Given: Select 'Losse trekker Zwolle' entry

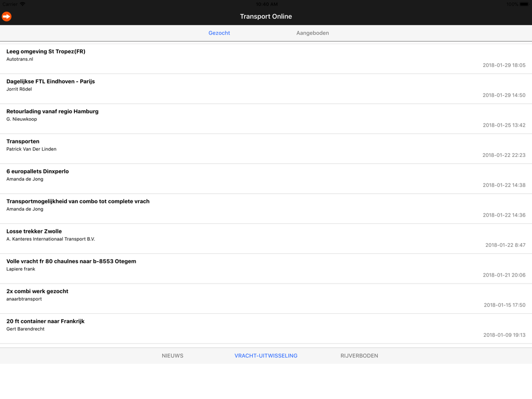Looking at the screenshot, I should point(266,238).
